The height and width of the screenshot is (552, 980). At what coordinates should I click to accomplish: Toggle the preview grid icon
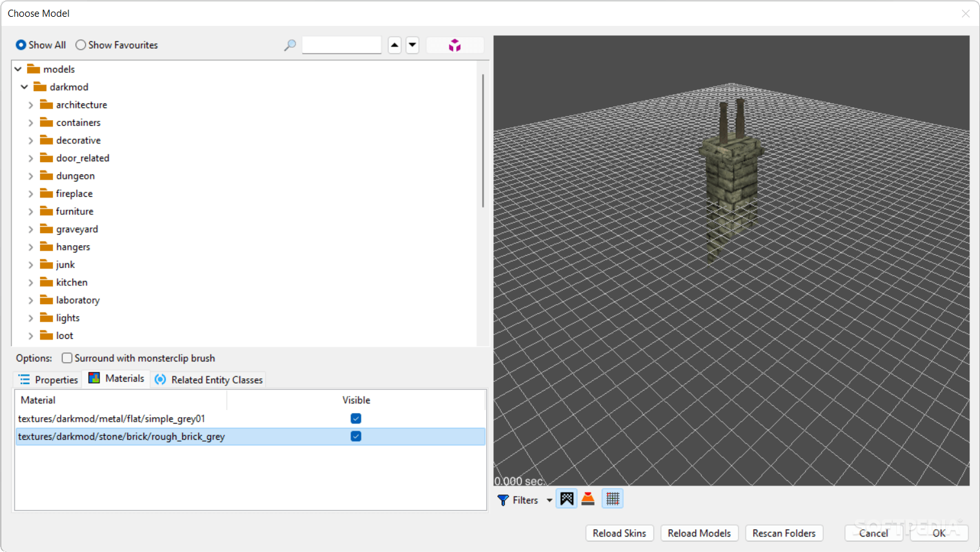(x=613, y=498)
